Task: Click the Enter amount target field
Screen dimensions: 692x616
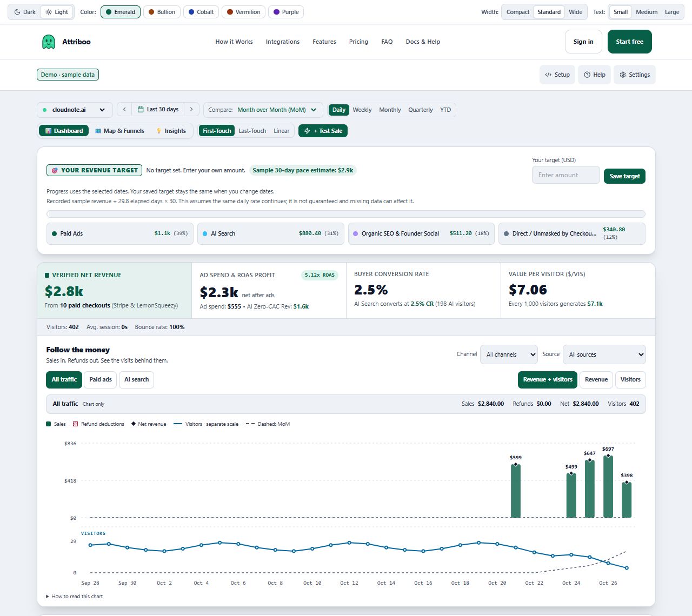Action: tap(566, 175)
